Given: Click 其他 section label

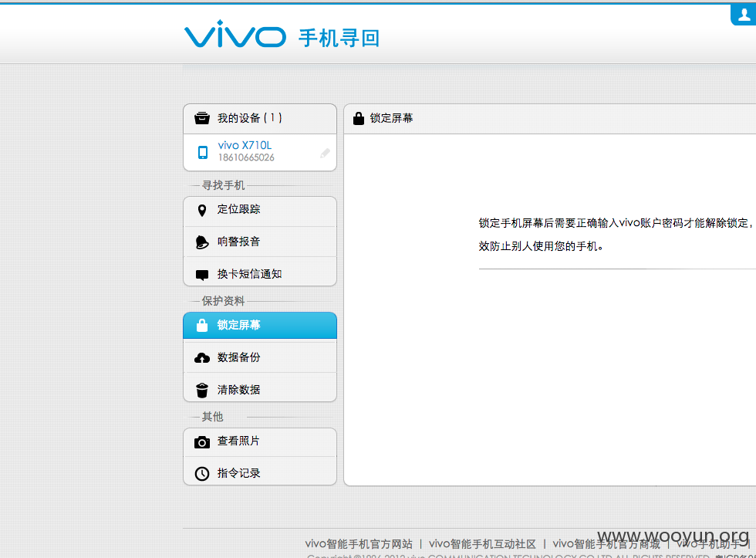Looking at the screenshot, I should [x=213, y=417].
